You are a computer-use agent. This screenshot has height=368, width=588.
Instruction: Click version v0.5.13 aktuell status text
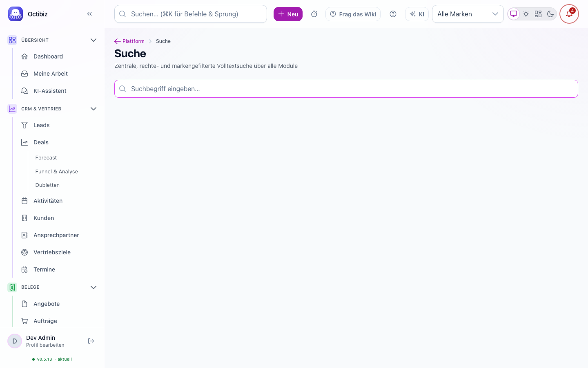pyautogui.click(x=52, y=359)
